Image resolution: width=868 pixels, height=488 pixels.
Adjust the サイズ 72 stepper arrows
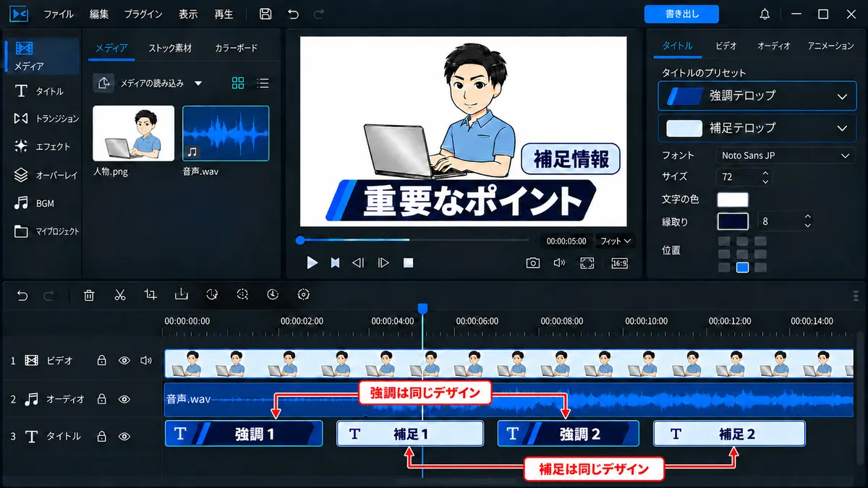pos(765,177)
